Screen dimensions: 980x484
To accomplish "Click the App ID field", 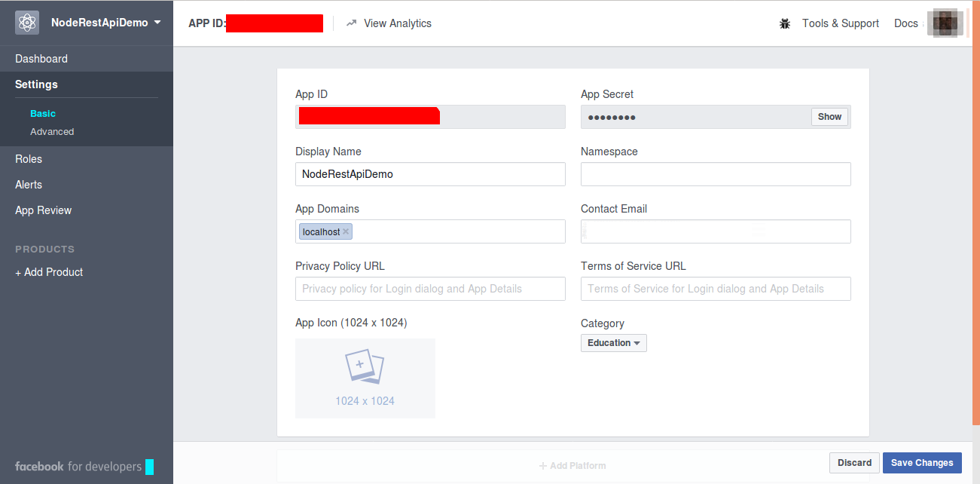I will [x=430, y=117].
